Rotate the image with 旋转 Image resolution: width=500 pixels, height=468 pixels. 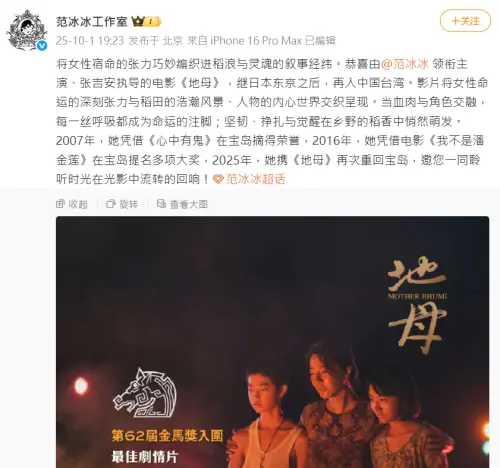click(122, 204)
